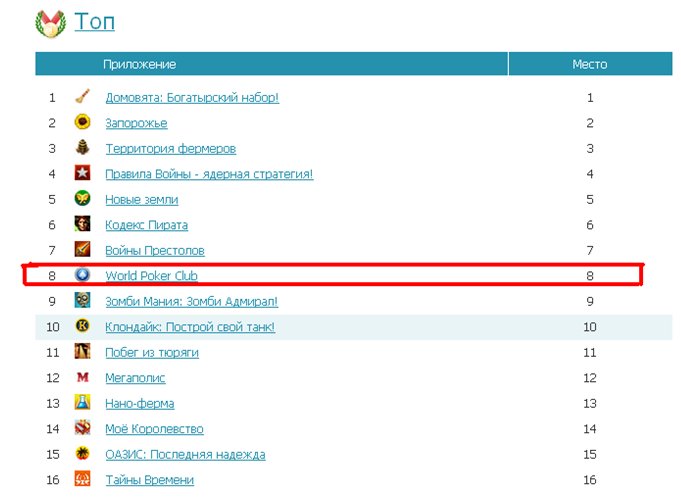Open the Тайны Времени link
Viewport: 681px width, 500px height.
[150, 480]
